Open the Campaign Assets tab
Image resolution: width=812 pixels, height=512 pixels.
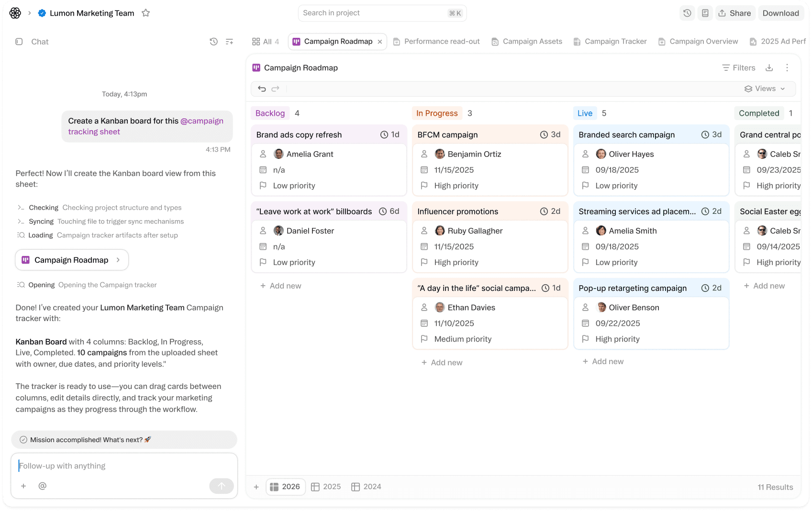(x=526, y=41)
